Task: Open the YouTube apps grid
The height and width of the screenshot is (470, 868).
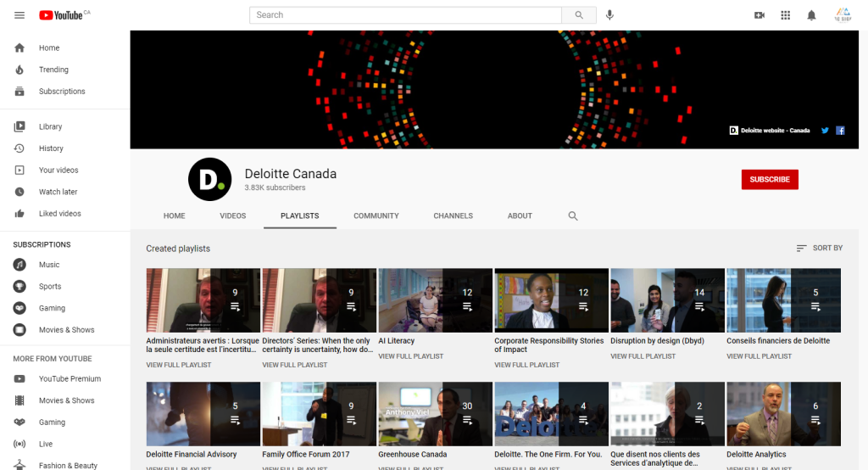Action: (x=786, y=15)
